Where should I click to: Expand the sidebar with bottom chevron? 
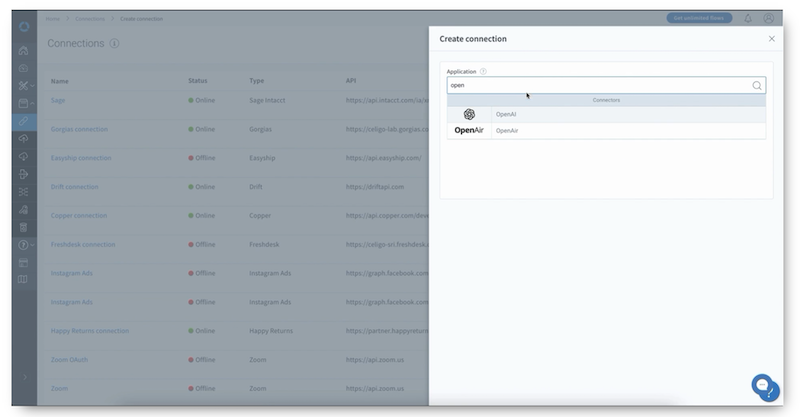24,376
